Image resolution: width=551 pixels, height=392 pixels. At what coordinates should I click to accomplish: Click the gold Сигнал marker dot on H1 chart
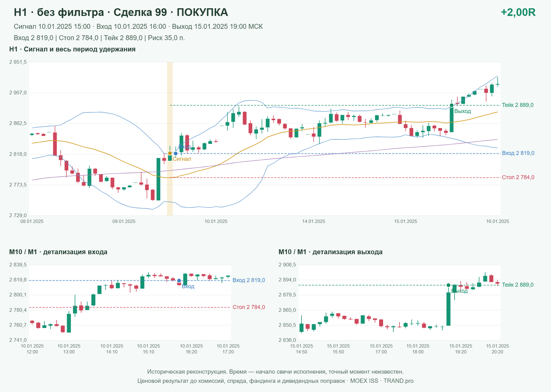(x=170, y=153)
